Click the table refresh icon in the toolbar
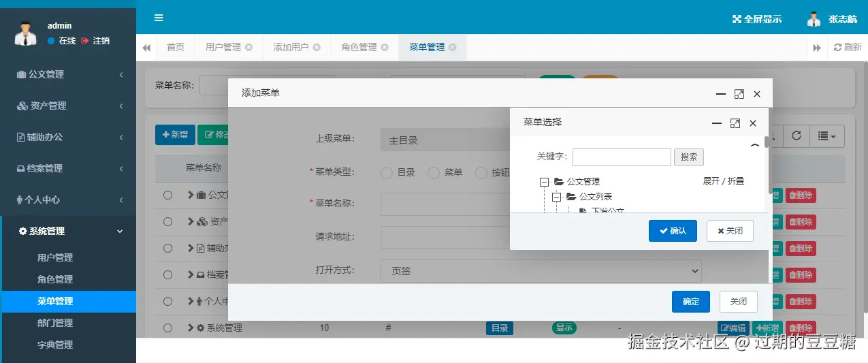Screen dimensions: 868x363 [x=796, y=136]
